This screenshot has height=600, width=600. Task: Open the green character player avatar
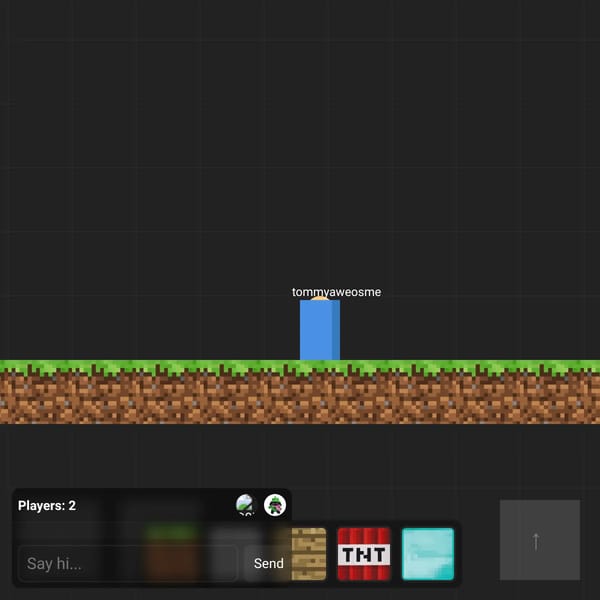(x=275, y=505)
